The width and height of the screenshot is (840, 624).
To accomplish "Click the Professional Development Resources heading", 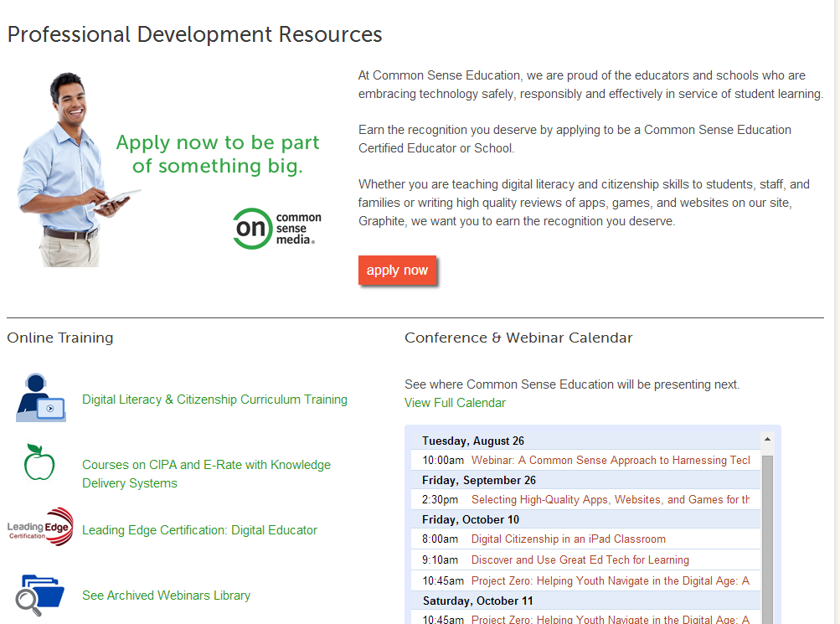I will tap(194, 34).
